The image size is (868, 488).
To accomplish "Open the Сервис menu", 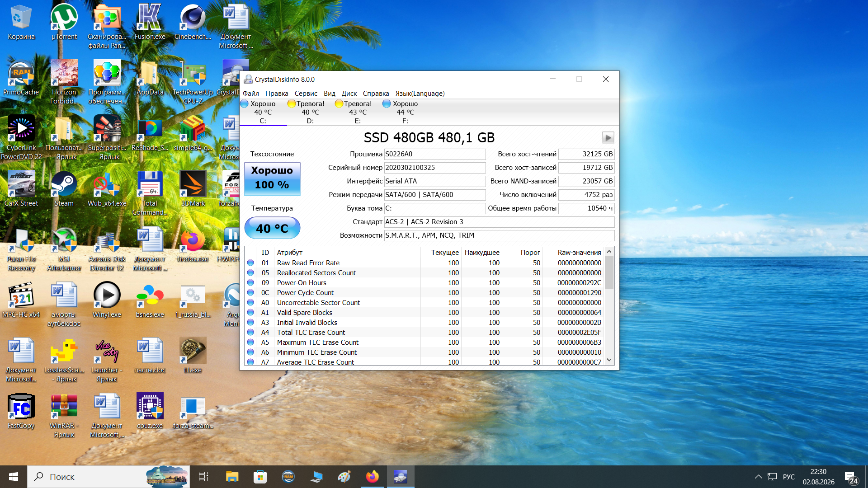I will 306,94.
